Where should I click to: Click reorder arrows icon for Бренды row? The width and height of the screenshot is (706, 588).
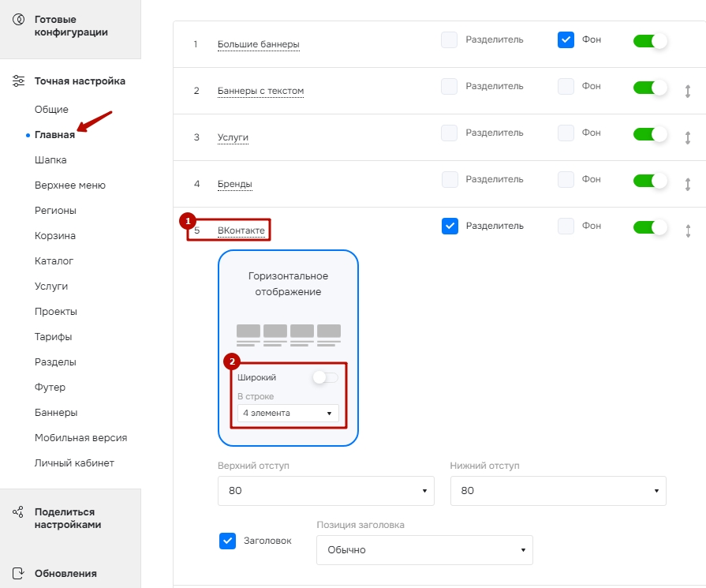click(x=688, y=184)
